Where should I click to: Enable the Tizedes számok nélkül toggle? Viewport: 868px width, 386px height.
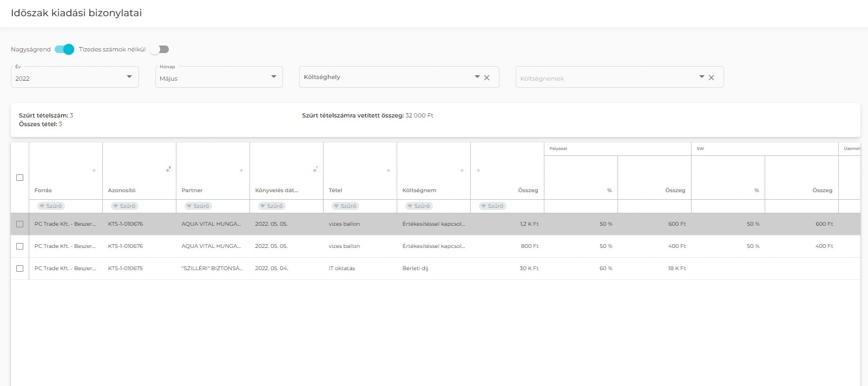(160, 49)
